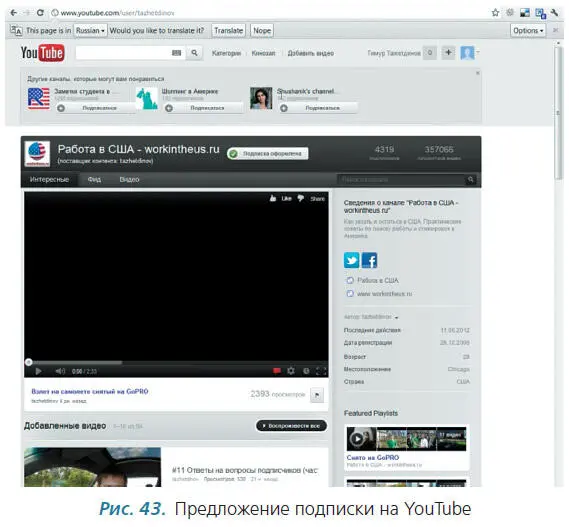The image size is (569, 527).
Task: Open the YouTube logo home link
Action: click(42, 53)
